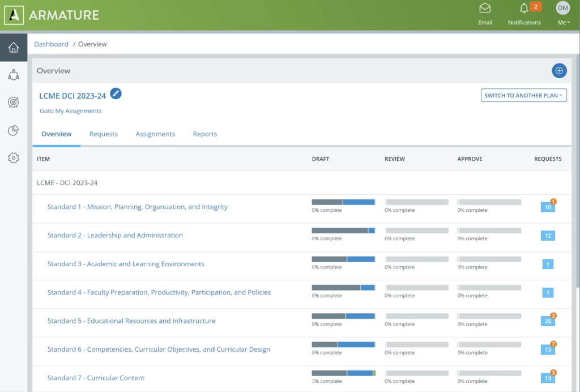Click the REQUESTS column header
The height and width of the screenshot is (392, 580).
click(548, 159)
